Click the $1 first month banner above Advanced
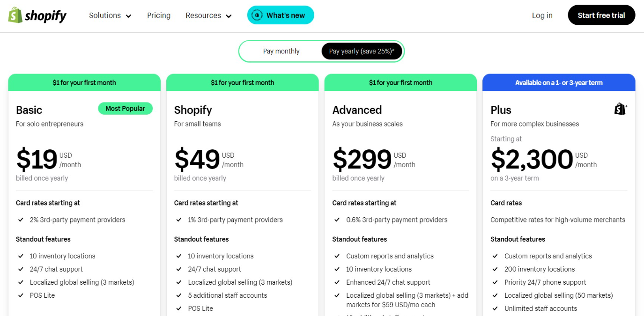The height and width of the screenshot is (316, 644). 400,82
